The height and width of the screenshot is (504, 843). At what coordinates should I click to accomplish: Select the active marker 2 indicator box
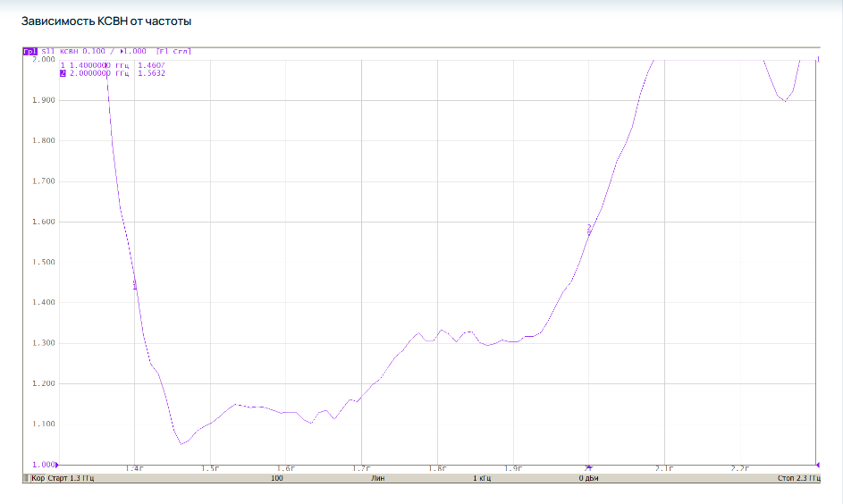pyautogui.click(x=63, y=73)
